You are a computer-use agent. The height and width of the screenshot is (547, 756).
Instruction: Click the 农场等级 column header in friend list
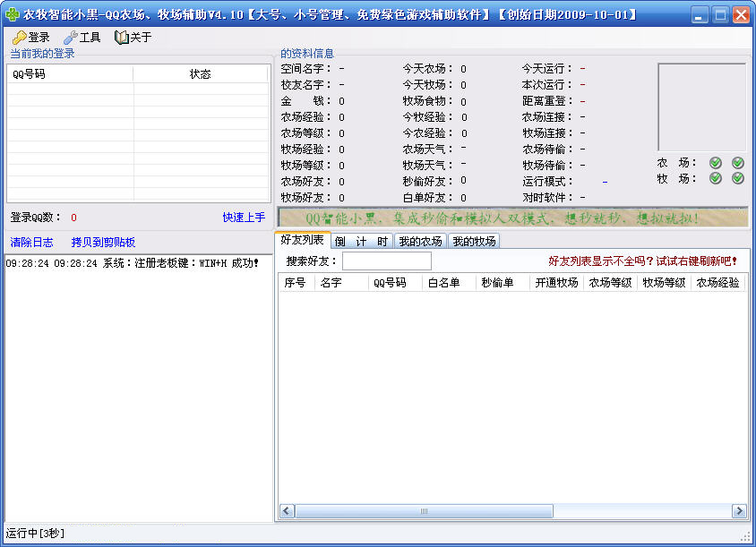pos(610,282)
